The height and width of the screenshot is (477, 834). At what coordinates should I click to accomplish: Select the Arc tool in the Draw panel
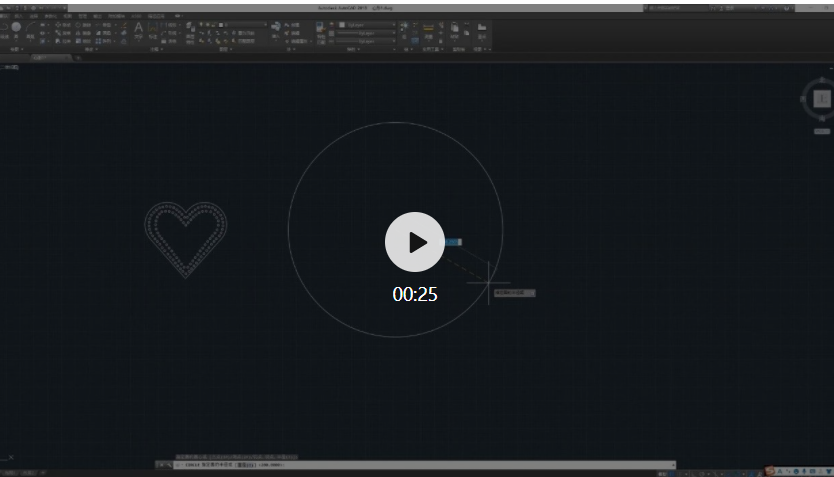click(30, 30)
